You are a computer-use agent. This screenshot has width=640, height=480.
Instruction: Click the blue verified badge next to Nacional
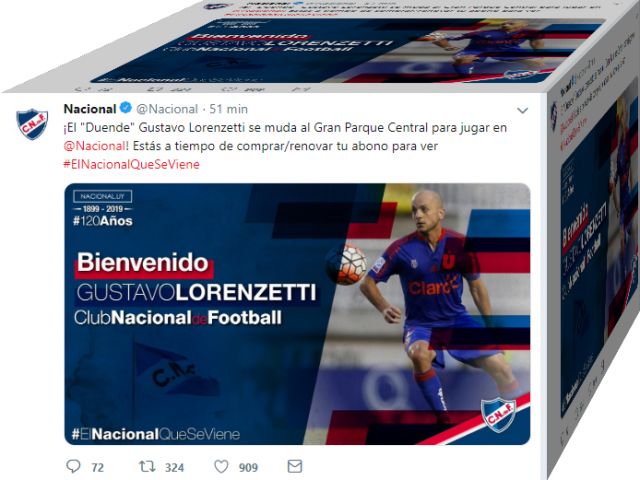126,108
